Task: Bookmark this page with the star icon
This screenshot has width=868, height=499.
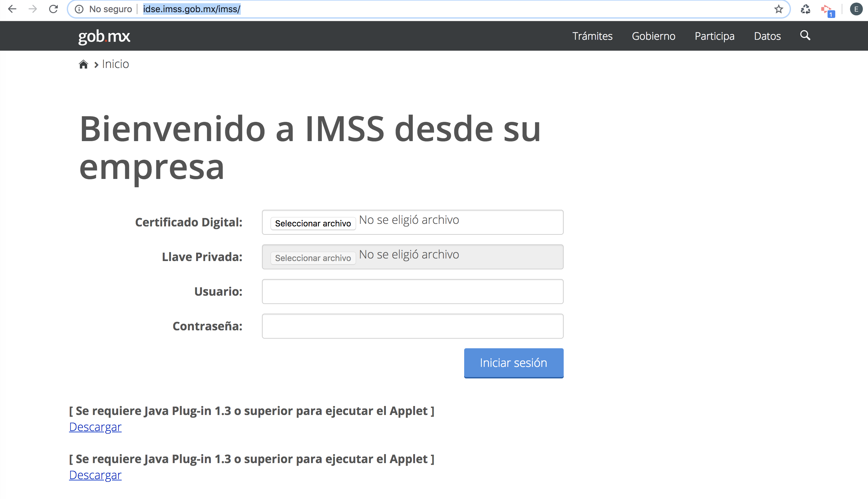Action: (x=778, y=9)
